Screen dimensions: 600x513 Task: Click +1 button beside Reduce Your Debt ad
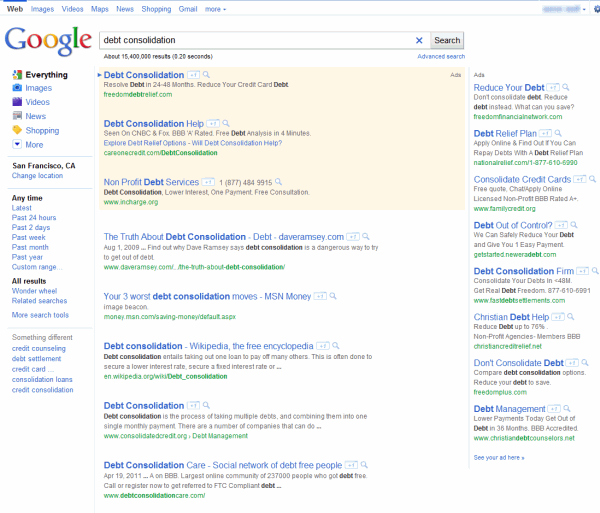[x=553, y=88]
